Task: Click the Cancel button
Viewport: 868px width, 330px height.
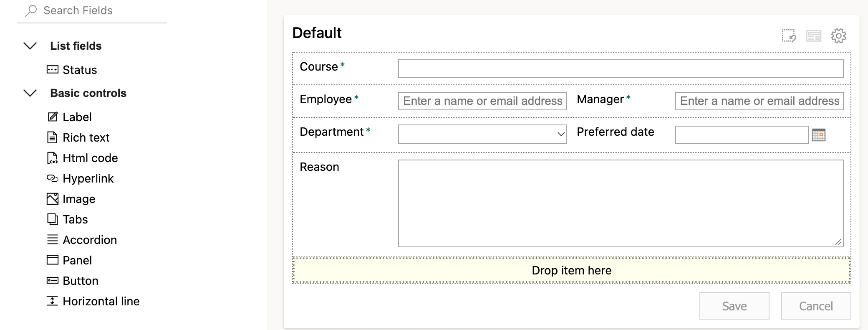Action: pos(816,306)
